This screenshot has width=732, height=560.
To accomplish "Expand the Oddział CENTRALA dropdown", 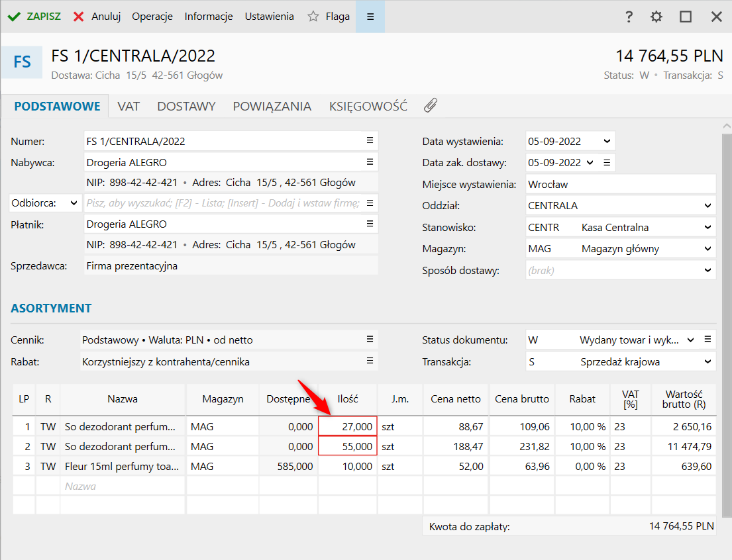I will pos(707,206).
